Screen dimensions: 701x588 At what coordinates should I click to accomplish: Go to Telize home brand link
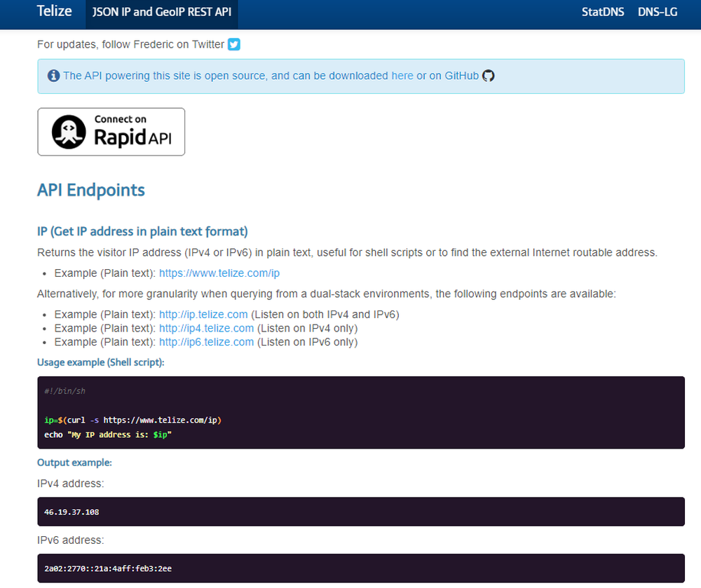[54, 11]
